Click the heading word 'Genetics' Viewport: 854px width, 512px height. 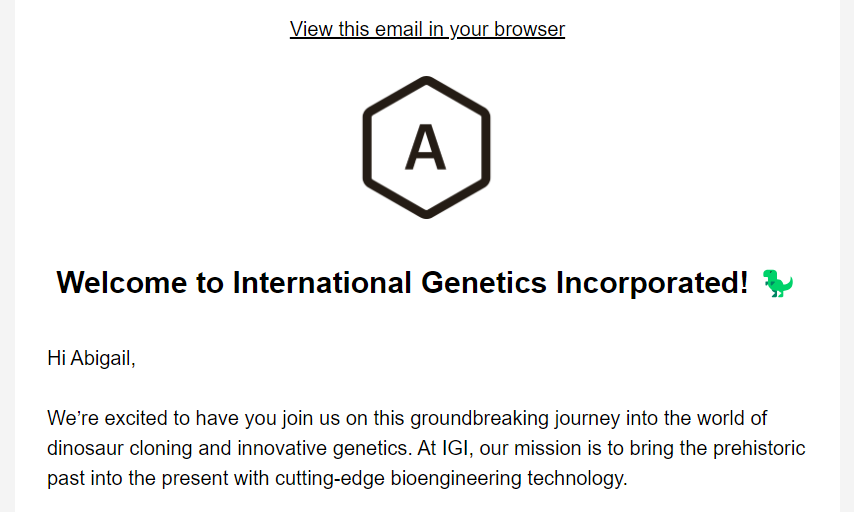tap(484, 283)
